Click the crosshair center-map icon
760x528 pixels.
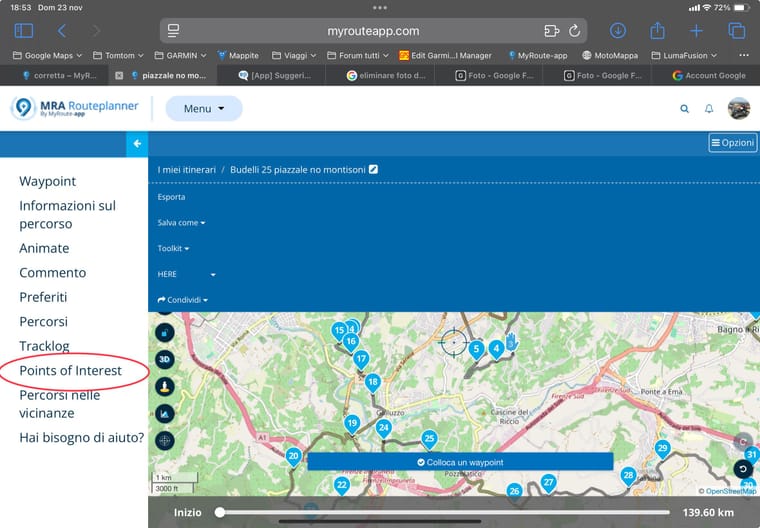(x=165, y=440)
